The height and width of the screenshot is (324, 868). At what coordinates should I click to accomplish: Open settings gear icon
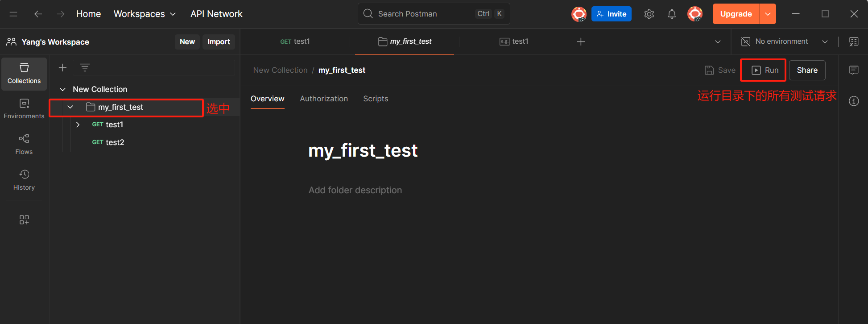(649, 14)
